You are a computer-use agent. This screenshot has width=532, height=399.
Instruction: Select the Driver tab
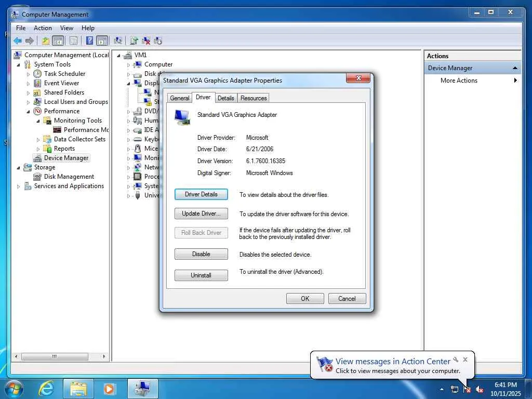203,97
